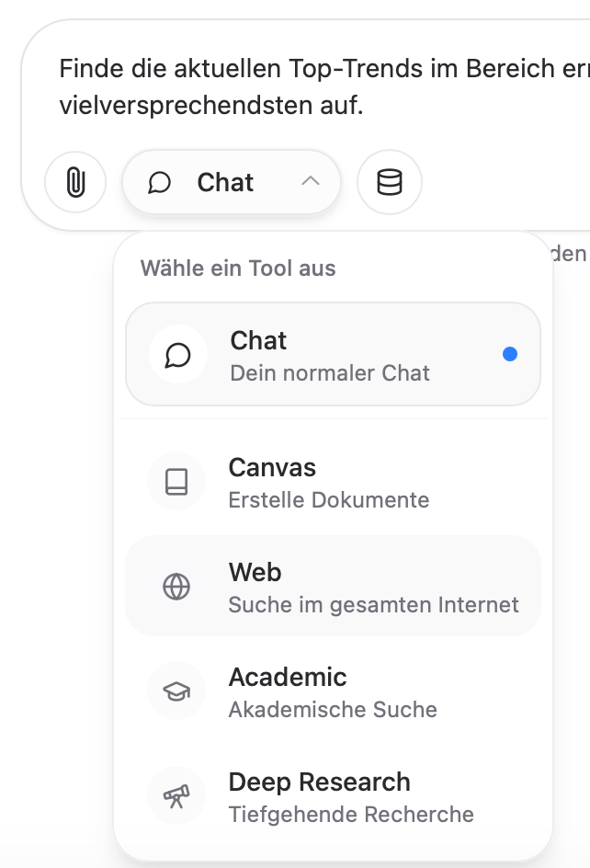The image size is (590, 868).
Task: Click the chat bubble icon in tool list
Action: [178, 355]
